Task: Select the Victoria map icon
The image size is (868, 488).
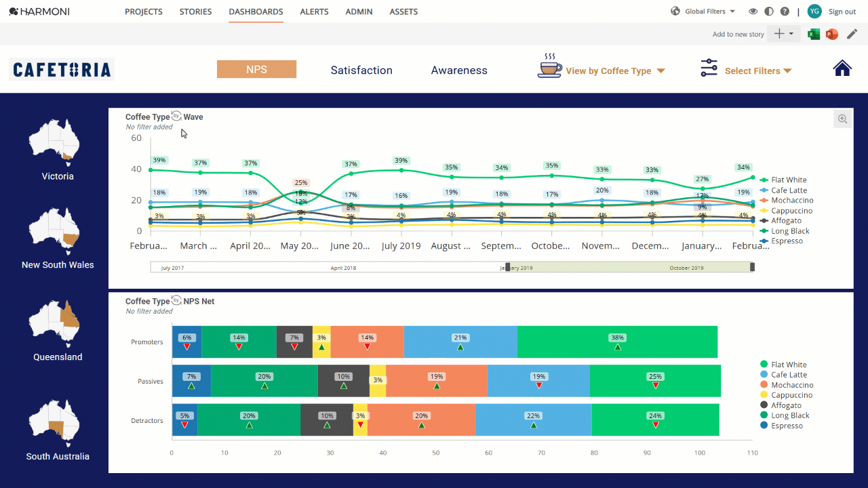Action: tap(54, 142)
